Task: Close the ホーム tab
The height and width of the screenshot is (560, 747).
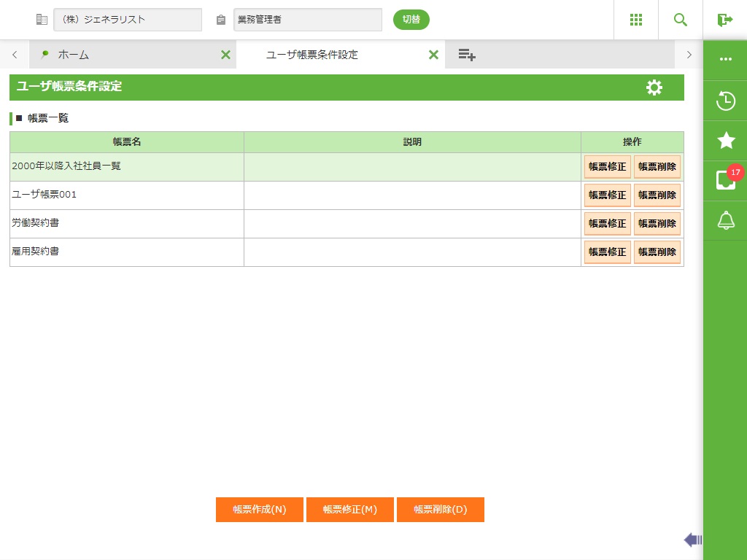Action: [225, 55]
